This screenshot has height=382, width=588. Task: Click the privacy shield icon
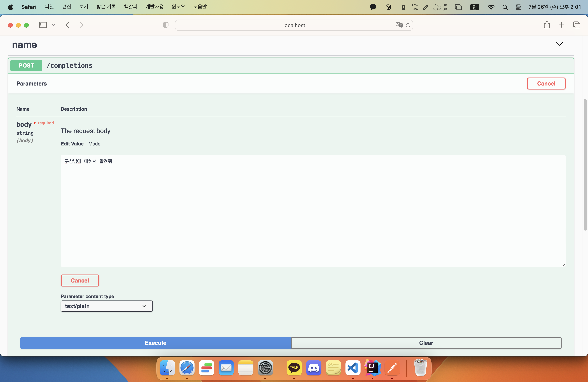[x=166, y=25]
